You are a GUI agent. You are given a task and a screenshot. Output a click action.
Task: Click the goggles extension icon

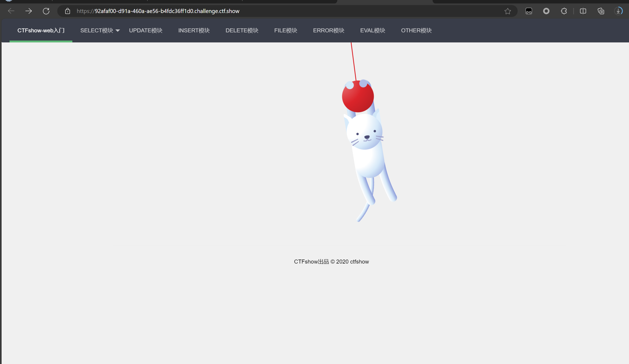click(529, 11)
